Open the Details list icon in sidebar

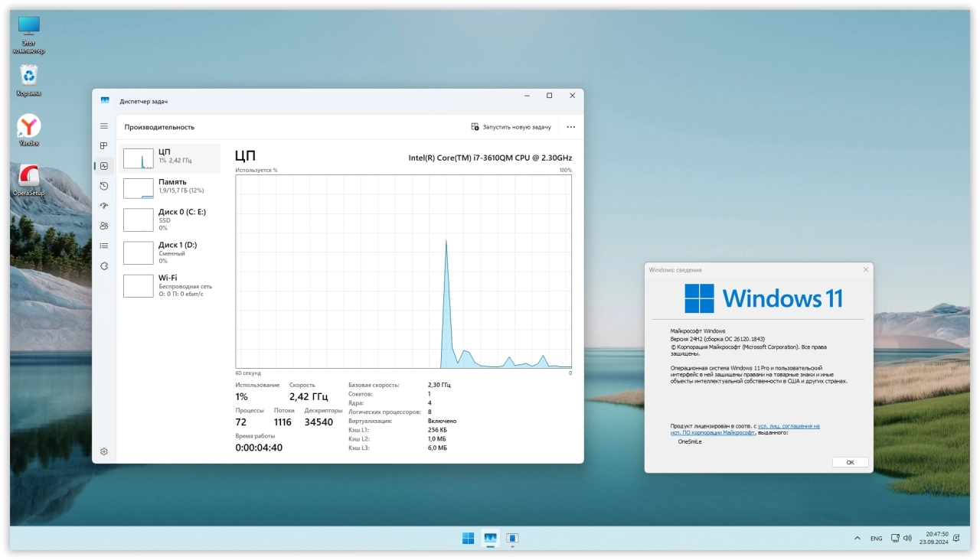(104, 246)
